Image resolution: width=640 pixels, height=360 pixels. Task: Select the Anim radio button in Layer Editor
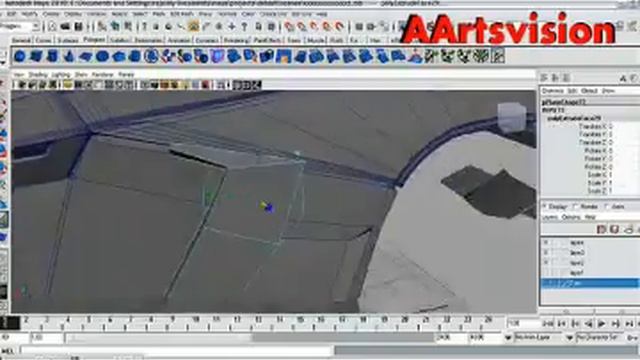[607, 207]
